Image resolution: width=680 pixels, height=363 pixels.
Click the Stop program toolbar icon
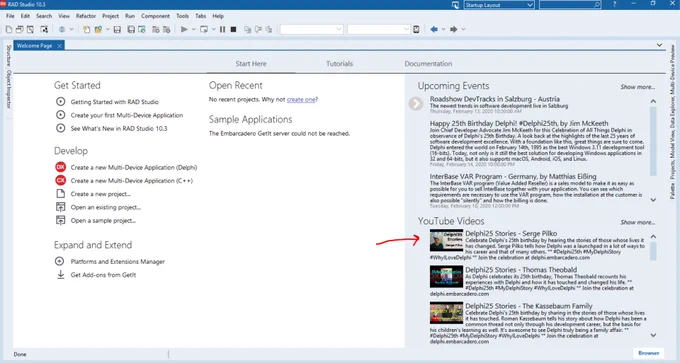[233, 29]
